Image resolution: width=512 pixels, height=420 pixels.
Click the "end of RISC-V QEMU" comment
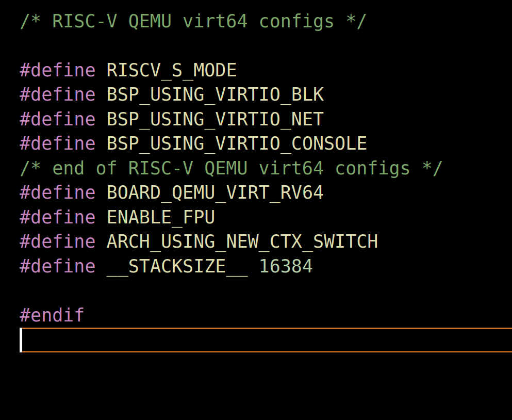coord(231,168)
